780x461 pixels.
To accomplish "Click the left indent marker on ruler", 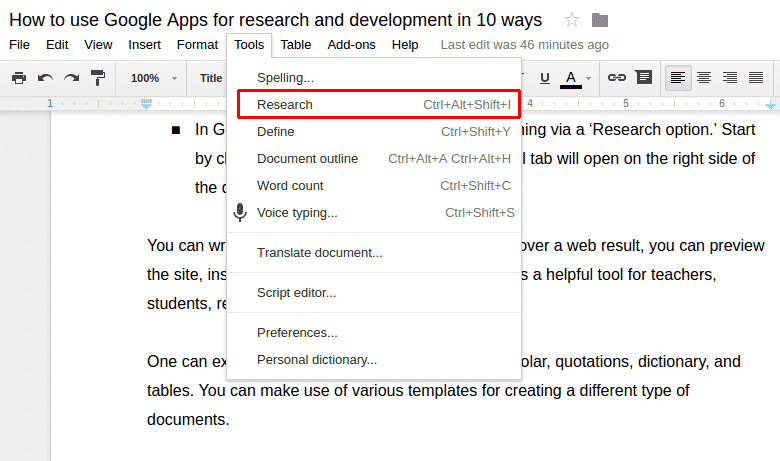I will 146,104.
